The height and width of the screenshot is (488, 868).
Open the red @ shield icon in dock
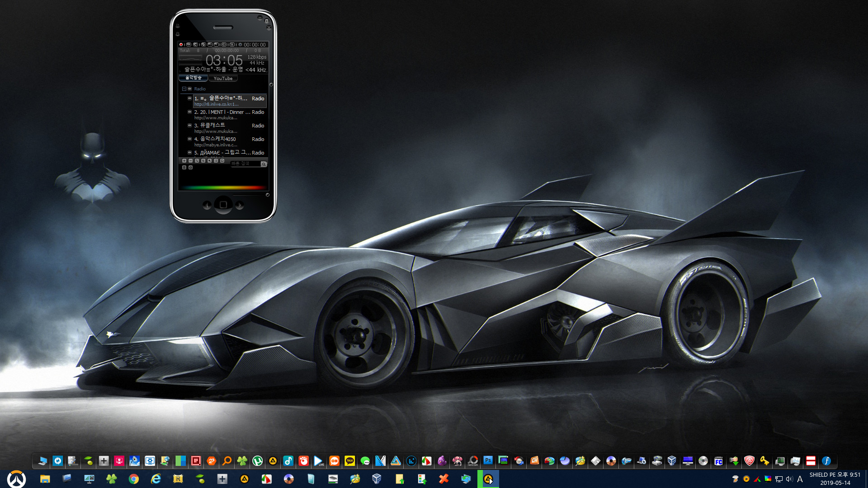tap(749, 461)
